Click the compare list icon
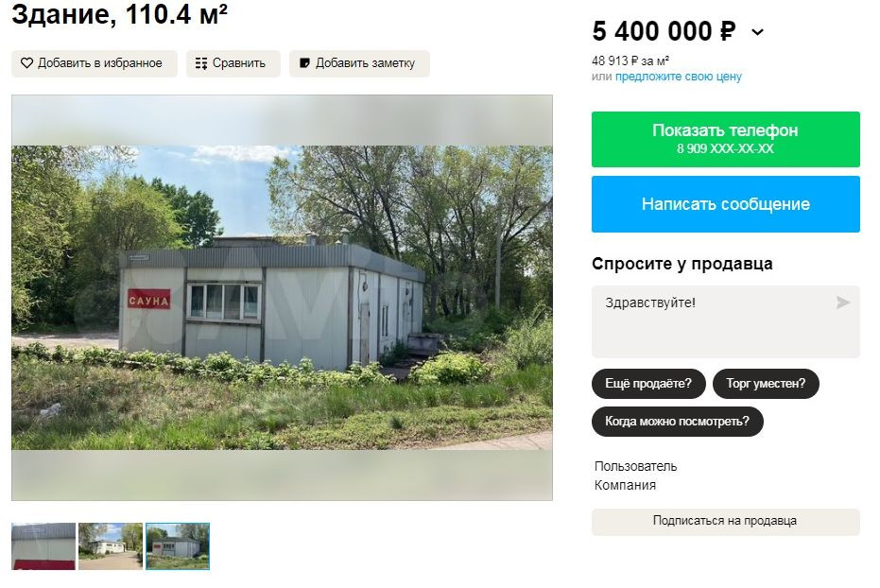 pos(201,62)
